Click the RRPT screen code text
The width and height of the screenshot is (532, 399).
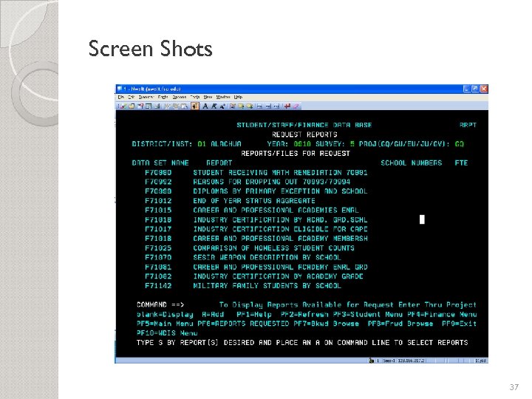[468, 125]
